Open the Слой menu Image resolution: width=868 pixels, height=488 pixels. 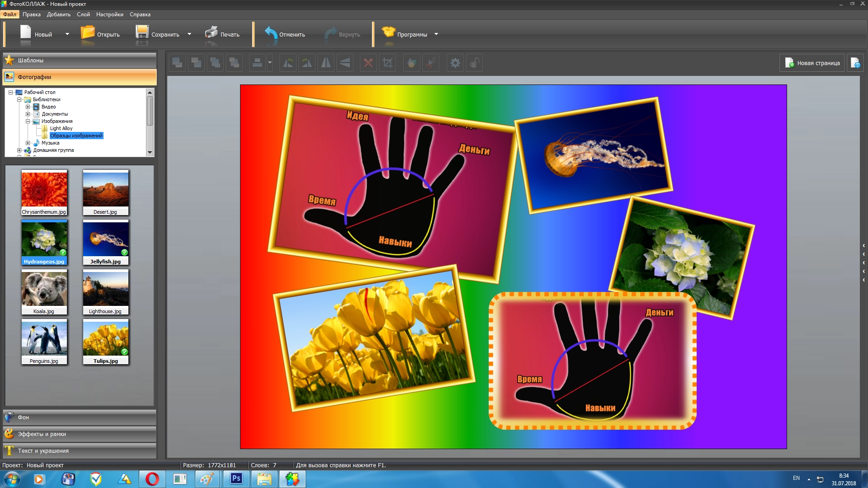pyautogui.click(x=83, y=14)
